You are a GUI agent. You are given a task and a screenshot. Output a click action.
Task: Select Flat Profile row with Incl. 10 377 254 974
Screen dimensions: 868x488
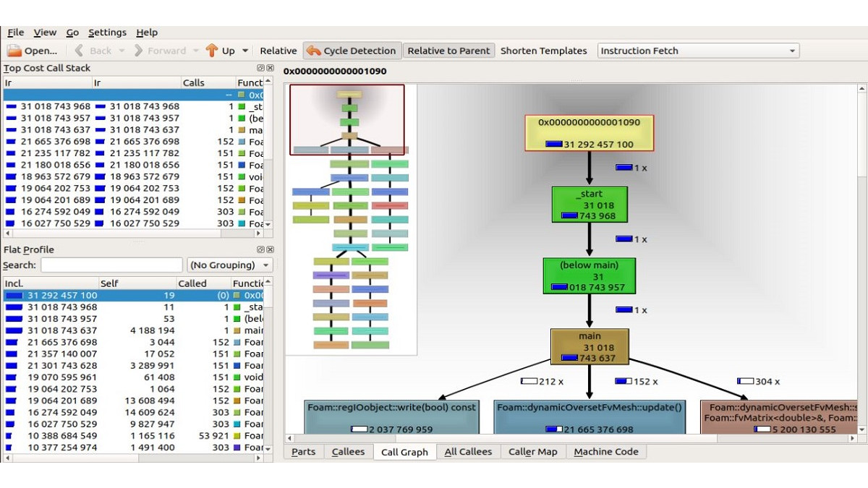(134, 448)
